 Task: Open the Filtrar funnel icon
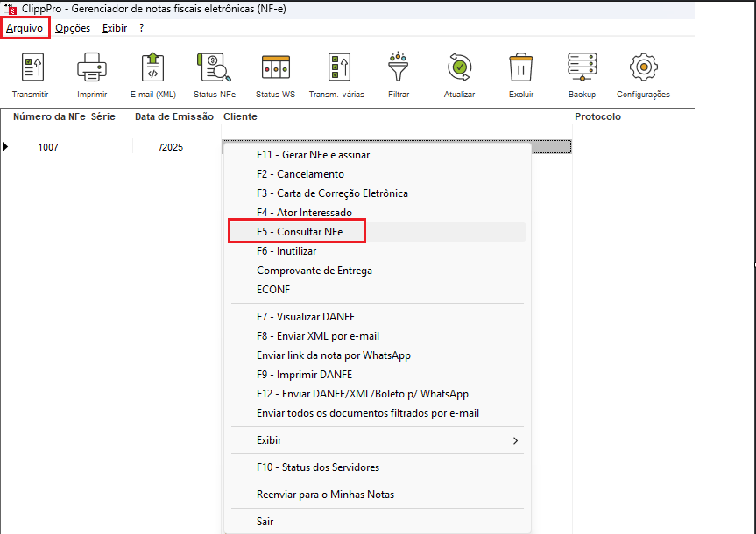tap(399, 68)
